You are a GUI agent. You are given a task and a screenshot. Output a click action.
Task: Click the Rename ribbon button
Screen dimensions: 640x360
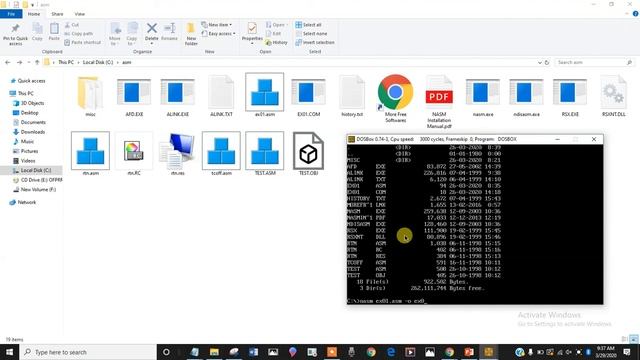(169, 32)
